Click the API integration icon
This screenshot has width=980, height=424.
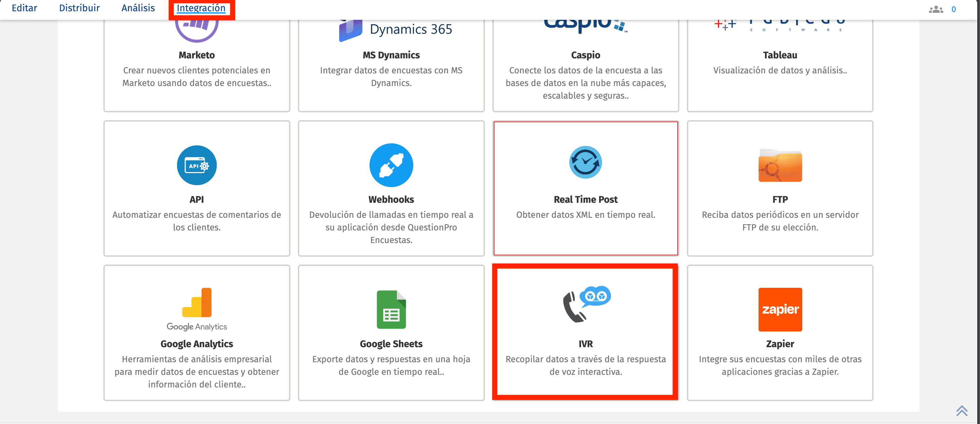point(197,165)
